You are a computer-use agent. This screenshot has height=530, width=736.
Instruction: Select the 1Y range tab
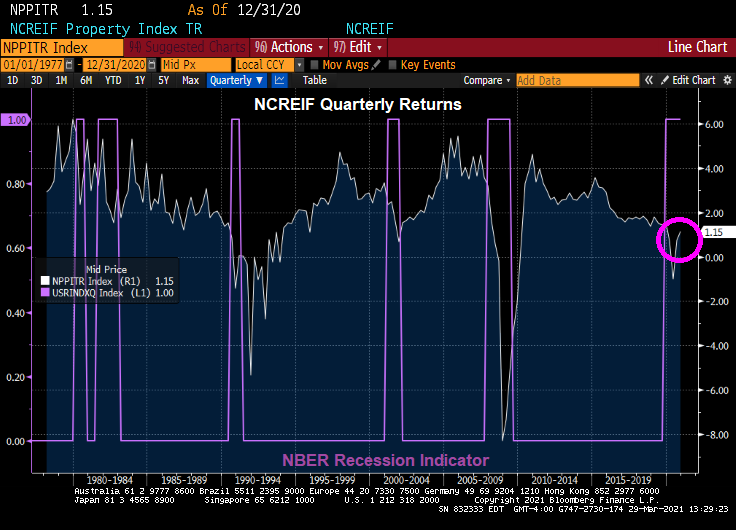click(140, 80)
